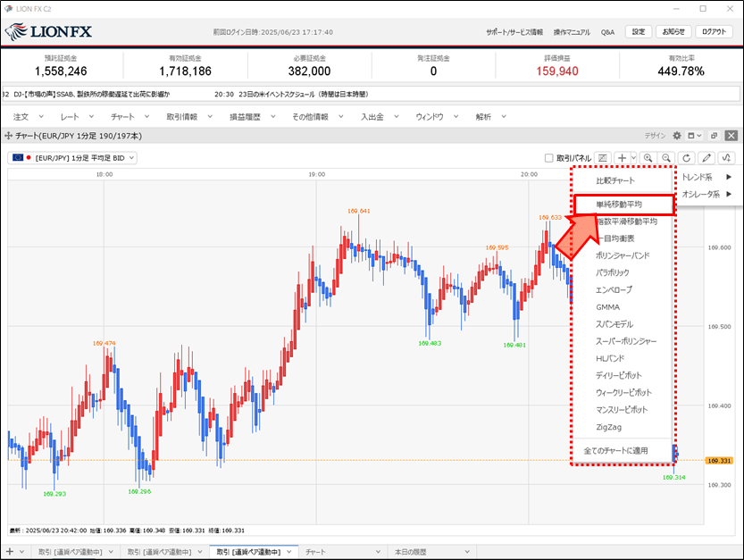Select the pencil drawing tool icon
744x560 pixels.
(706, 158)
